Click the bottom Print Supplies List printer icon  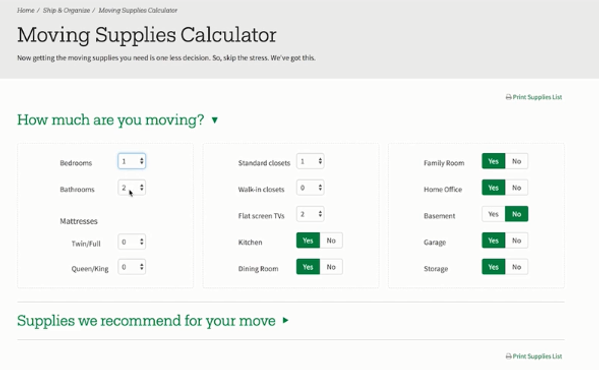pos(508,356)
